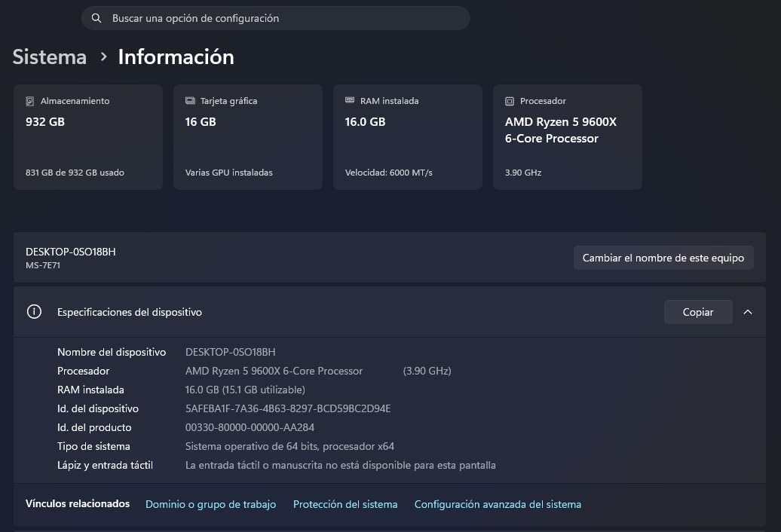The width and height of the screenshot is (781, 532).
Task: Click the breadcrumb chevron after Sistema
Action: (x=103, y=57)
